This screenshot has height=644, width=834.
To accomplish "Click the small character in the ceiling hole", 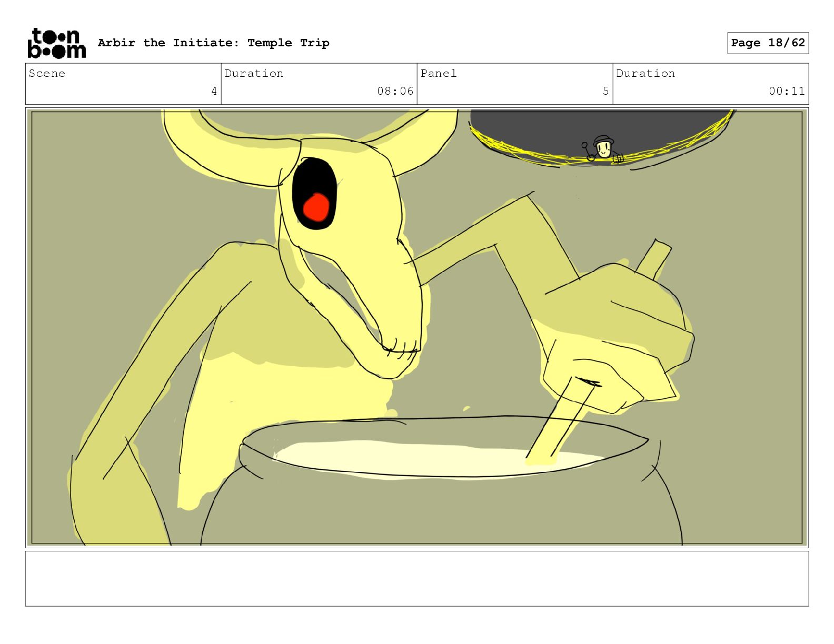I will click(x=603, y=149).
